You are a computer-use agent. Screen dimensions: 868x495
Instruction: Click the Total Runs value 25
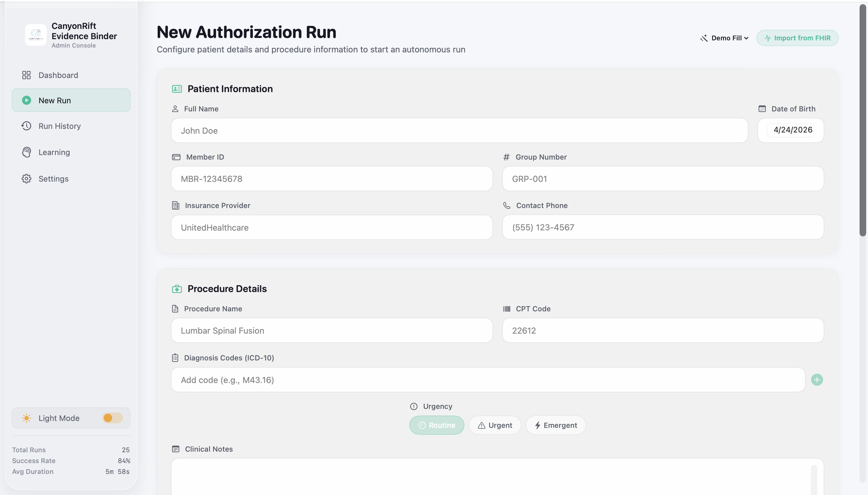point(126,450)
